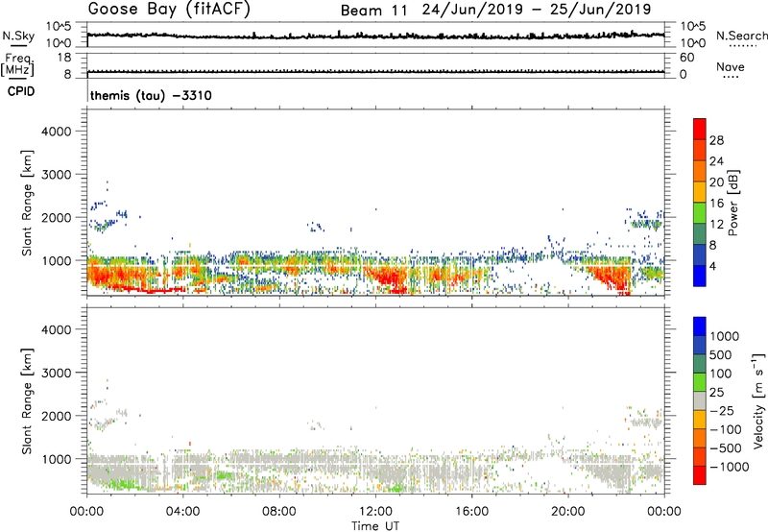The height and width of the screenshot is (532, 768).
Task: Click the 'Freq. [MHz]' axis label
Action: click(x=17, y=65)
